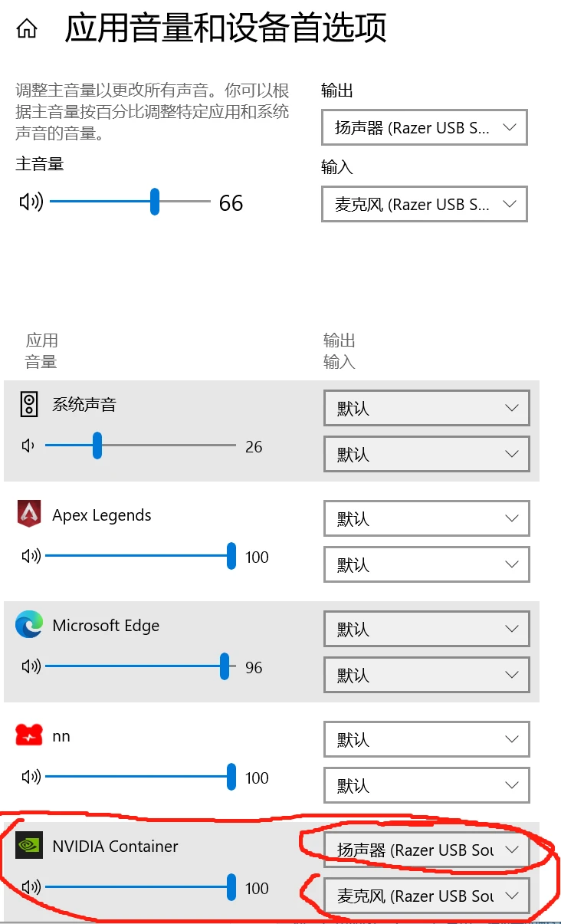This screenshot has height=924, width=561.
Task: Mute master volume speaker icon
Action: [x=31, y=202]
